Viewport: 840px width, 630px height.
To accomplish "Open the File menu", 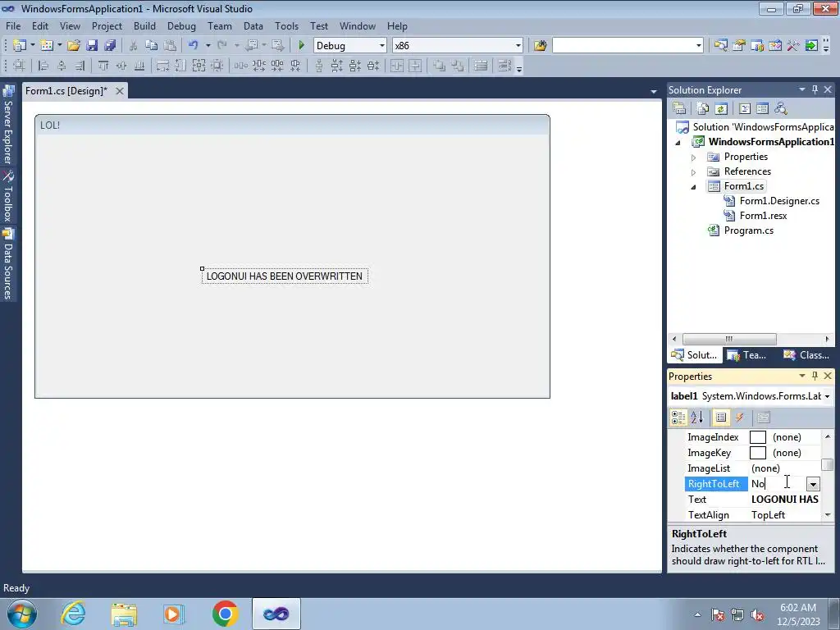I will pos(13,25).
